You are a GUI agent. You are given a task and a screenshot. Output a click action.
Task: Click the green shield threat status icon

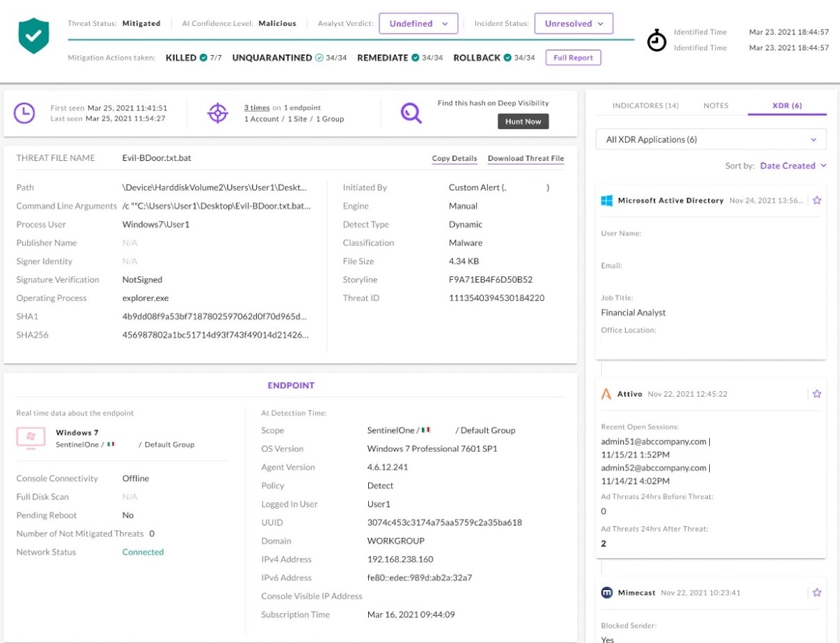tap(34, 36)
